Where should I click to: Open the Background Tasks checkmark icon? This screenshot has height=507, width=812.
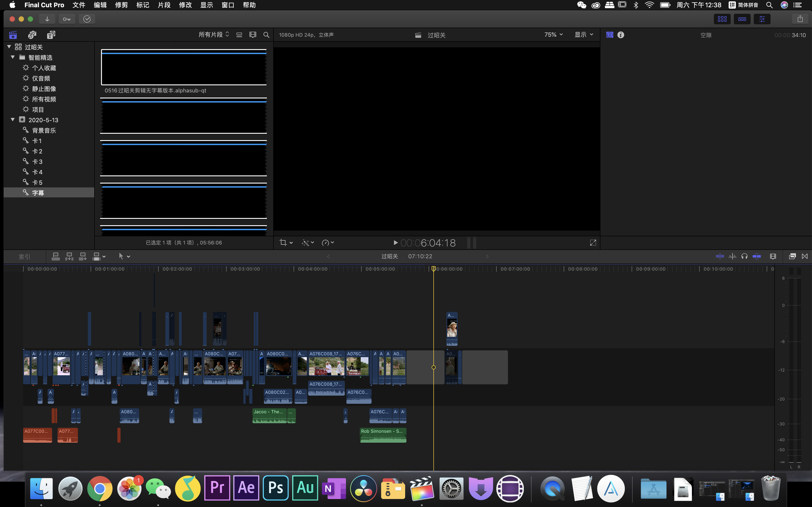click(87, 19)
